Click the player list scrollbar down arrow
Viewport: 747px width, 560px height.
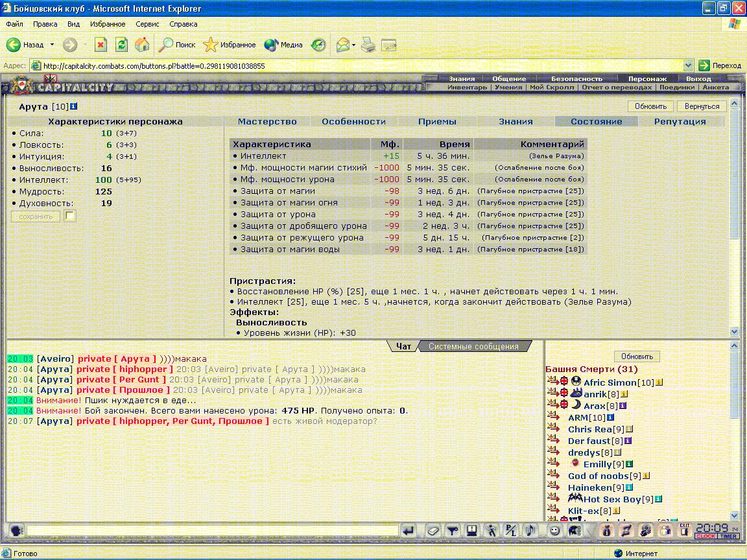point(734,515)
